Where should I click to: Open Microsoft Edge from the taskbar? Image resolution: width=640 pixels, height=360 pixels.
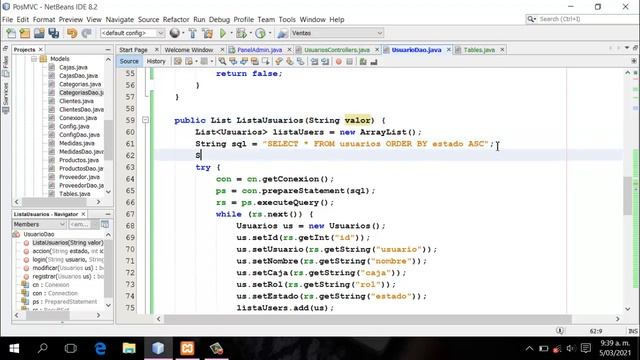pos(100,348)
